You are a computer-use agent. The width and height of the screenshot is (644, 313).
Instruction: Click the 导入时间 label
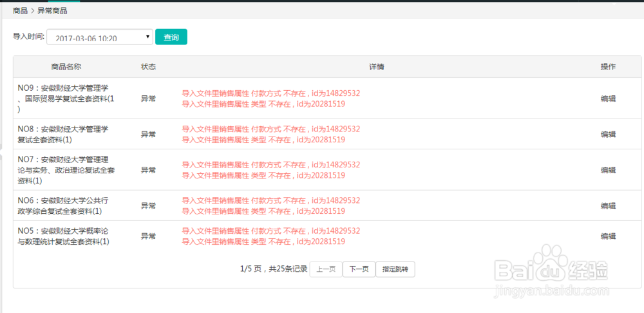point(28,36)
